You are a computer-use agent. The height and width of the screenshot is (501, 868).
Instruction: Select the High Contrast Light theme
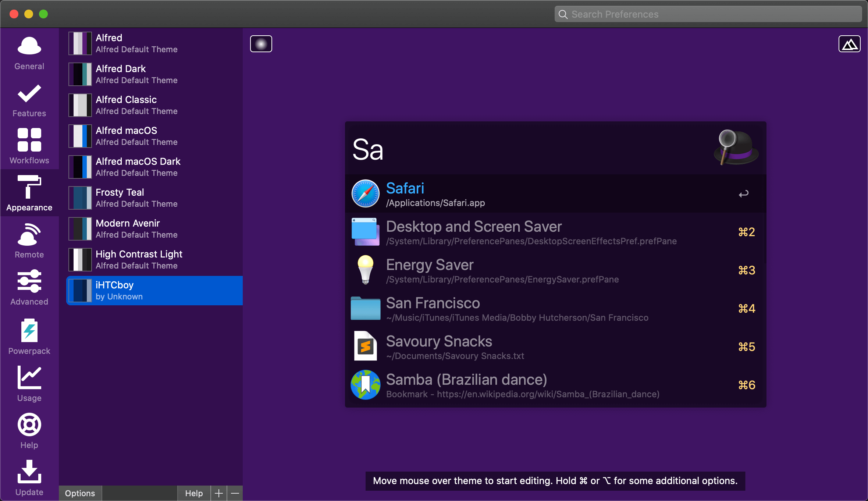154,260
